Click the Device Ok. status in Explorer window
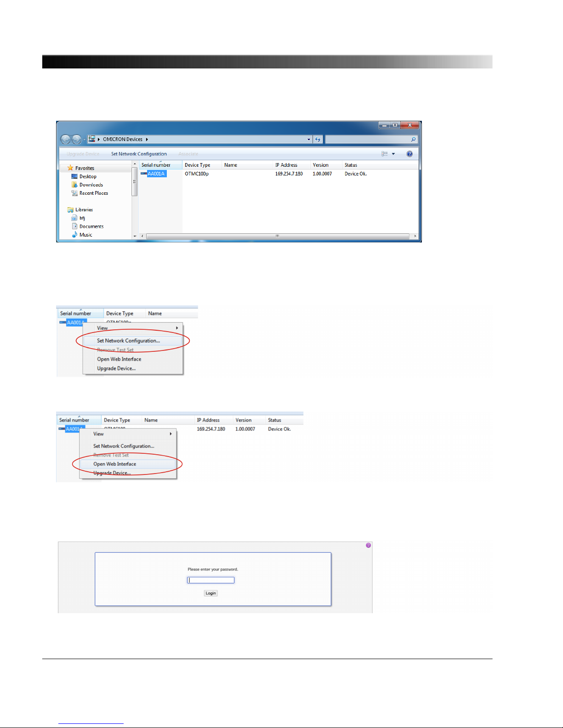The width and height of the screenshot is (563, 728). [356, 174]
